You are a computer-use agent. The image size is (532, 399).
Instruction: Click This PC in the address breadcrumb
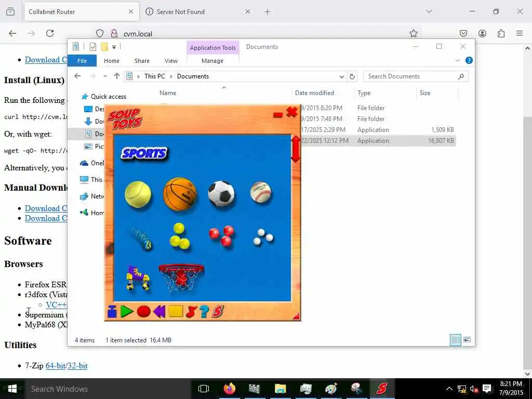(155, 76)
